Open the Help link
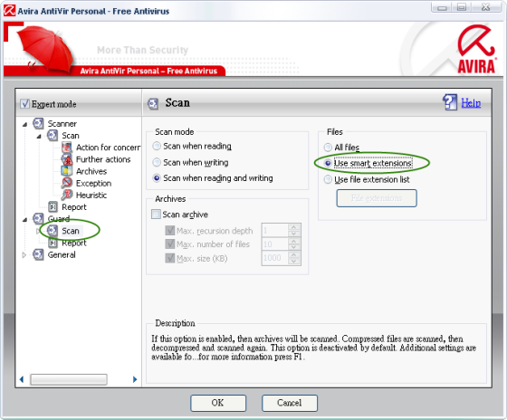This screenshot has height=420, width=507. click(x=471, y=103)
